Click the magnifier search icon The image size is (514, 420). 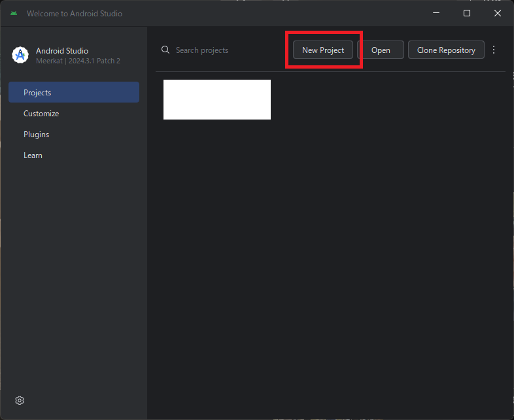165,50
